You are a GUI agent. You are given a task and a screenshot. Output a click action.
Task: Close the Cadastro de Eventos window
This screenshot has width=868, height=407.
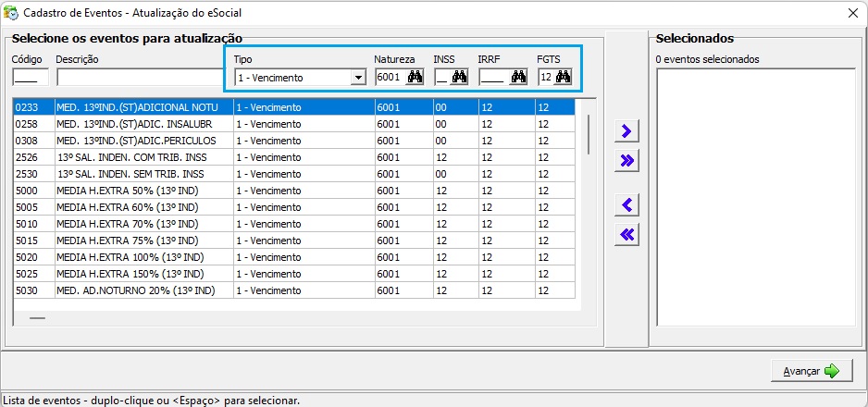(x=853, y=13)
